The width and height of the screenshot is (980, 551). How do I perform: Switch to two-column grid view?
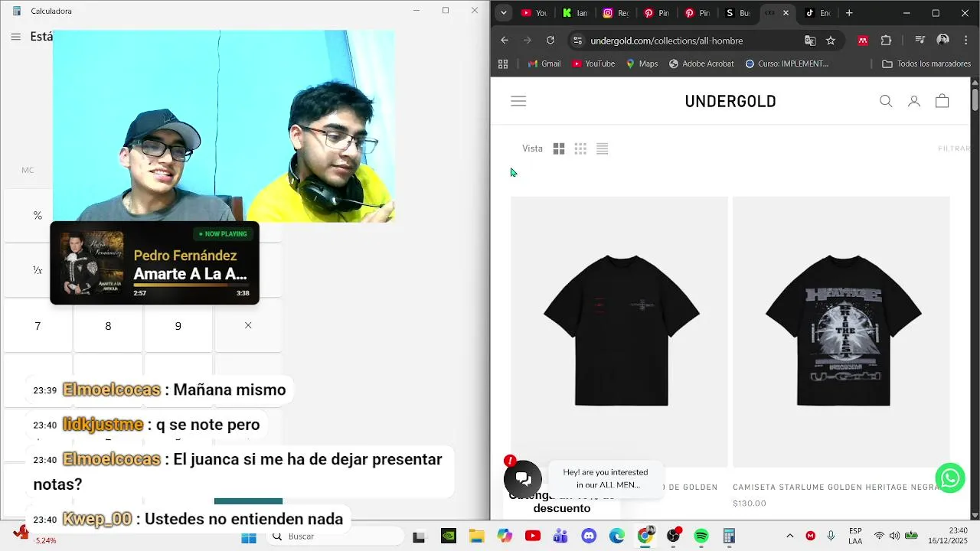click(559, 148)
